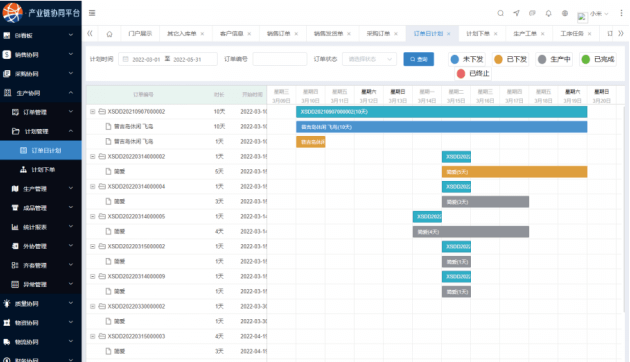
Task: Expand the 外协管理 submenu chevron
Action: [x=71, y=246]
